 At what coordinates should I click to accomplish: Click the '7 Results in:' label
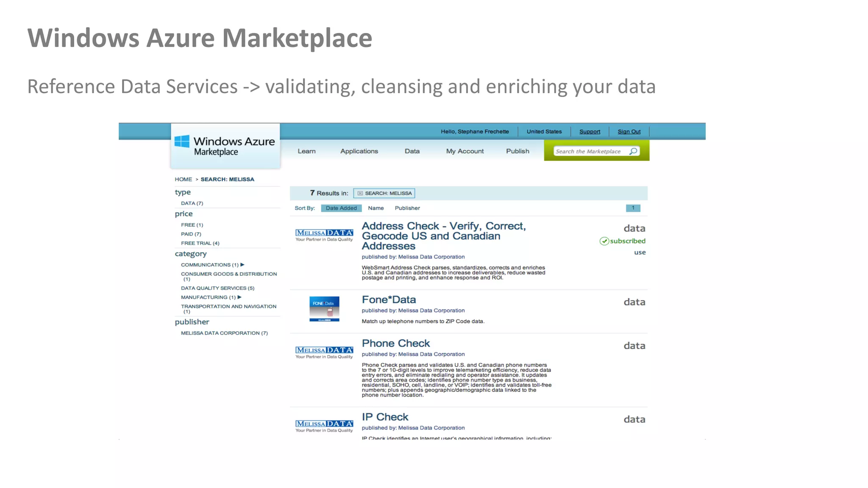(329, 193)
